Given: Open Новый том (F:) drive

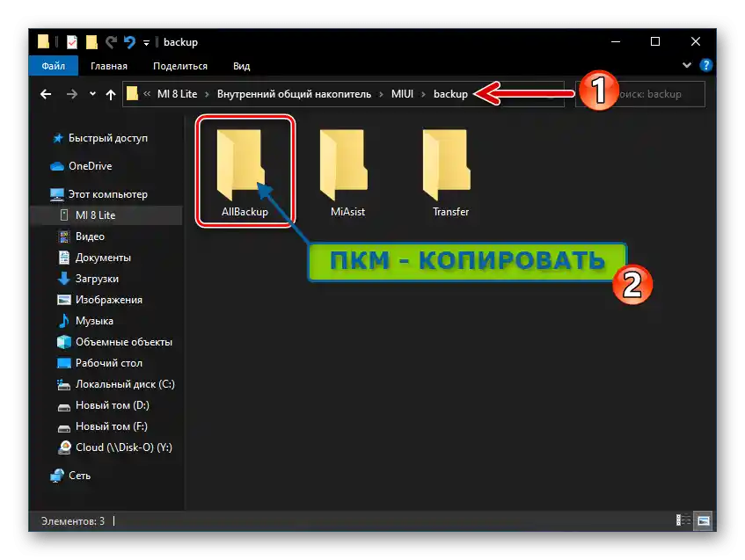Looking at the screenshot, I should point(103,426).
